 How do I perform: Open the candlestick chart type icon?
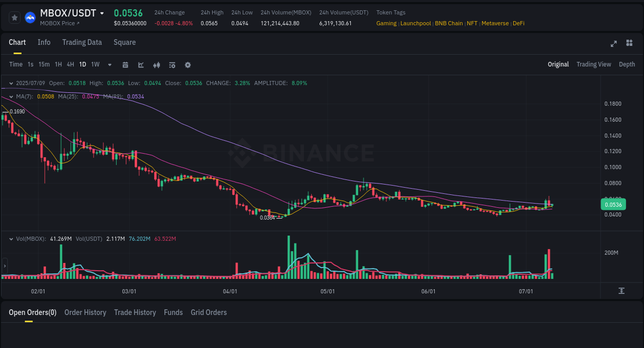(x=157, y=64)
